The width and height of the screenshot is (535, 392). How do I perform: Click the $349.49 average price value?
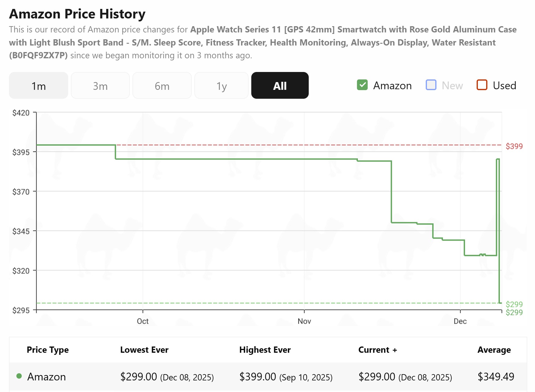[496, 377]
